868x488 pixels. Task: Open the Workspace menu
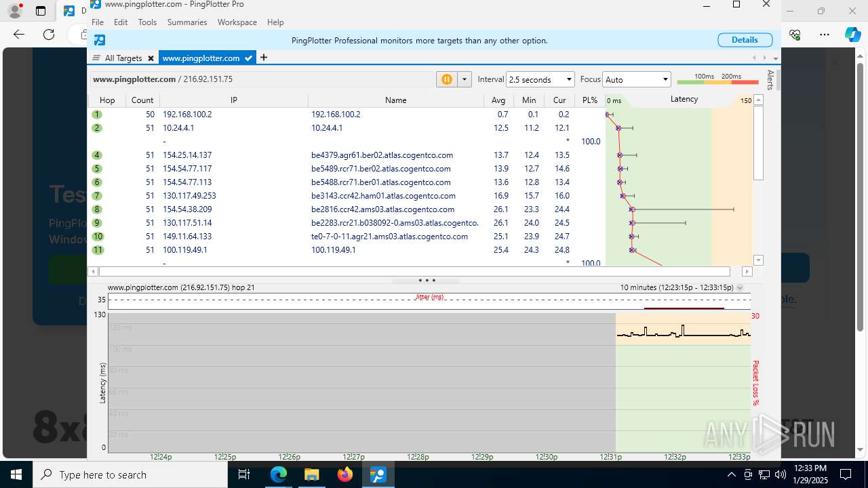click(x=237, y=22)
